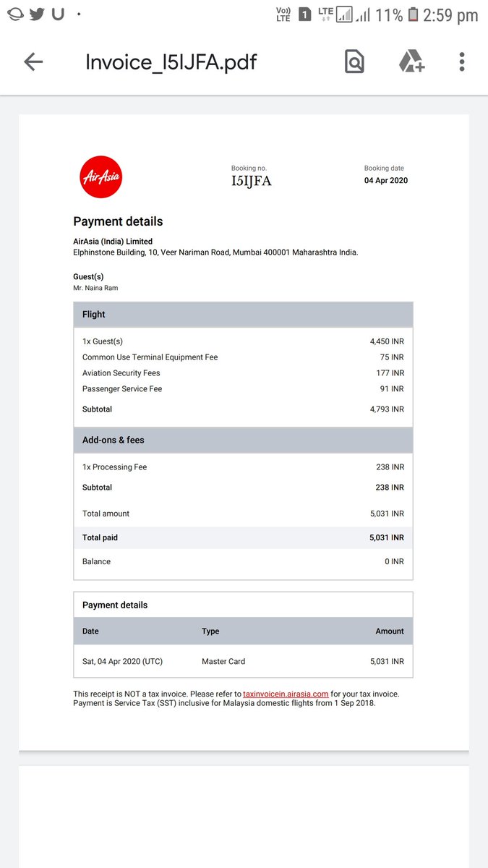Tap the AirAsia logo on the invoice
Image resolution: width=488 pixels, height=868 pixels.
tap(100, 176)
